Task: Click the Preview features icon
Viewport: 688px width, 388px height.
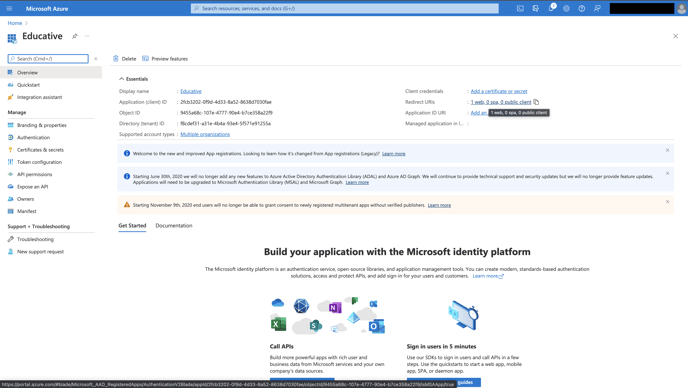Action: click(x=145, y=58)
